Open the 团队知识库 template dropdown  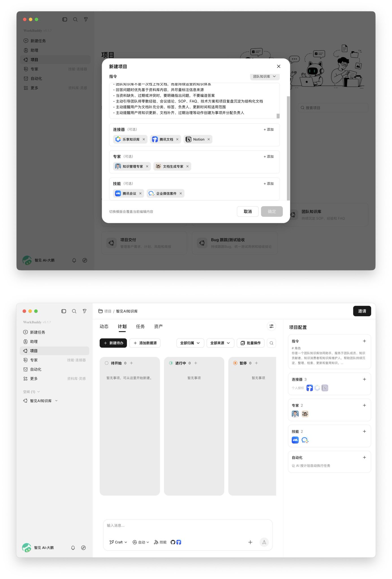tap(265, 76)
